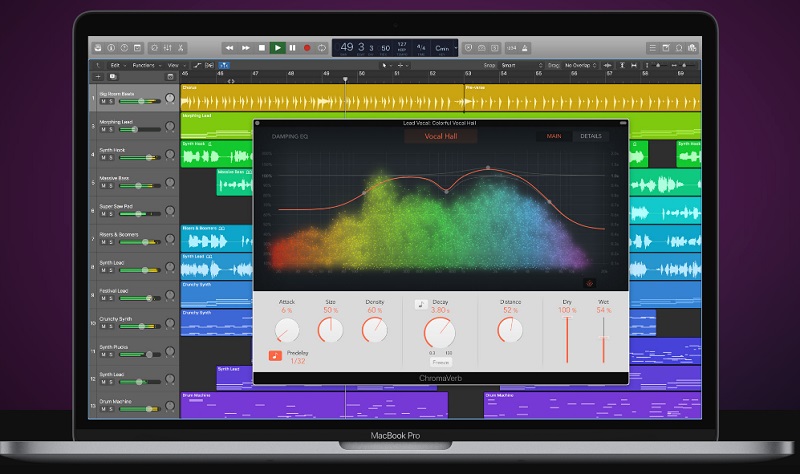Mute the Drum Machine track
Screen dimensions: 800x474
tap(102, 409)
